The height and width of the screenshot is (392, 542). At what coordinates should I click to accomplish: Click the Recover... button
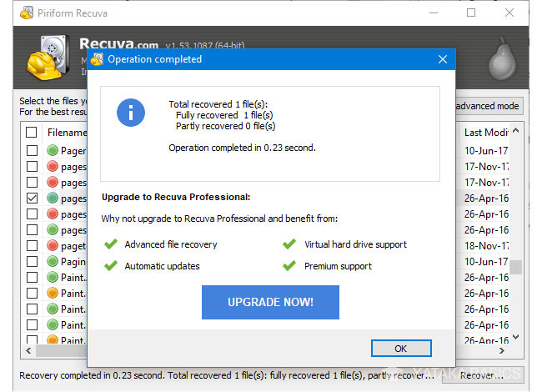[x=483, y=375]
